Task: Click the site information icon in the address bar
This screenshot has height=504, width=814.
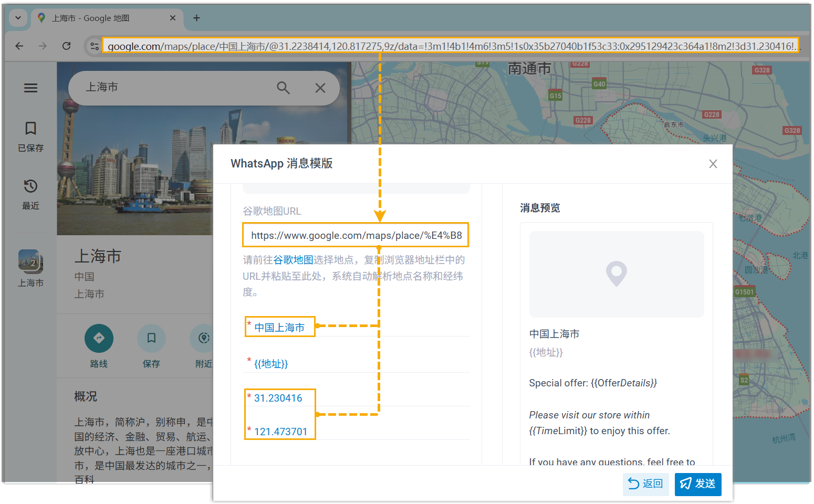Action: 95,46
